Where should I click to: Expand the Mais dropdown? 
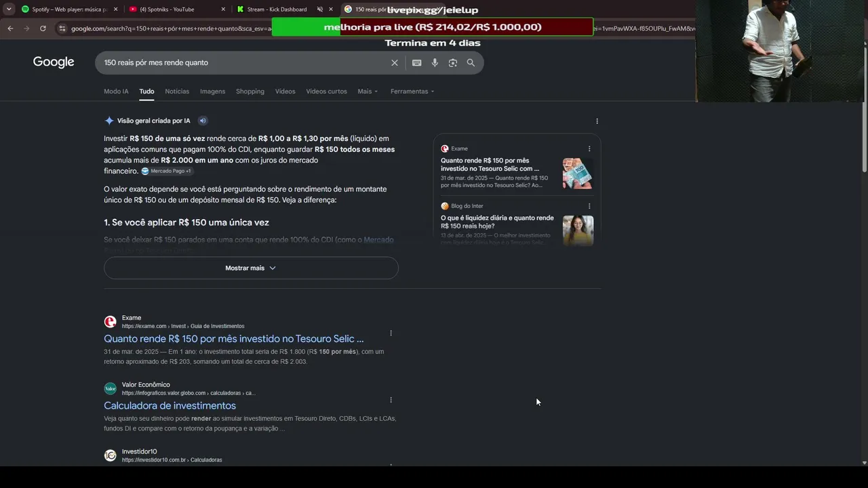[x=368, y=91]
